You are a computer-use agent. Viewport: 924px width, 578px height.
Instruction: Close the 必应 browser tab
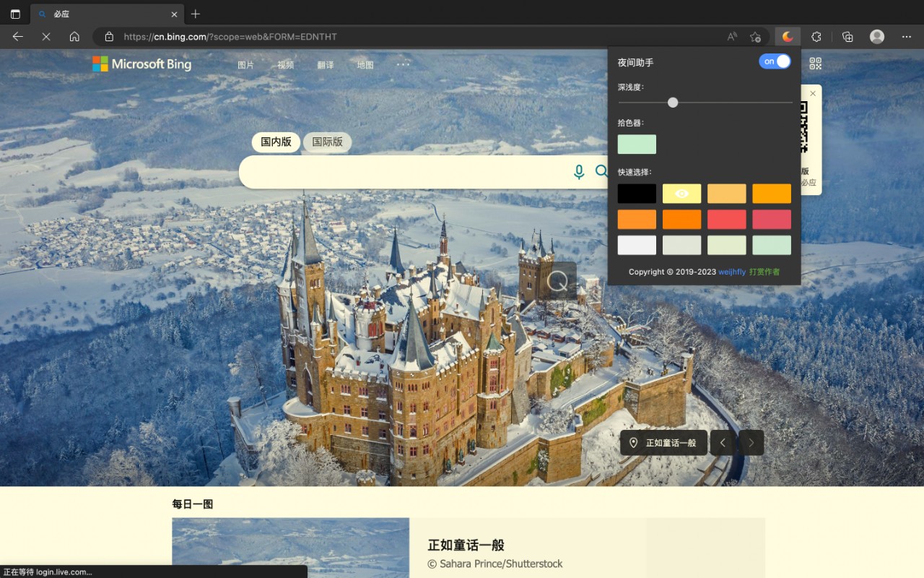[x=174, y=14]
